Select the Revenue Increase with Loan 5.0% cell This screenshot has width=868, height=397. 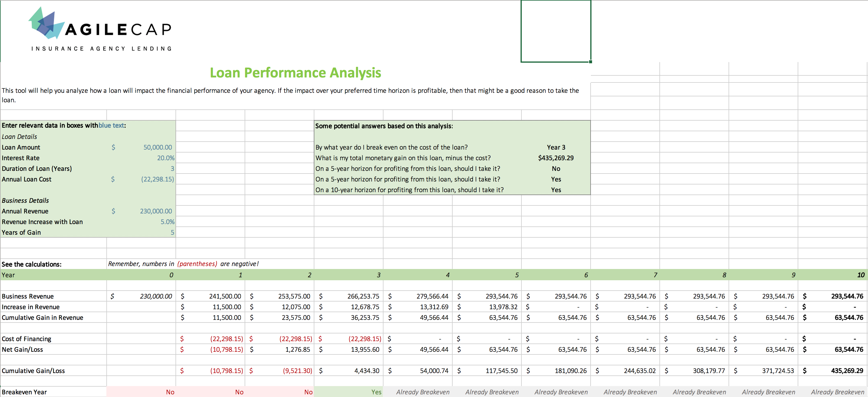click(141, 222)
